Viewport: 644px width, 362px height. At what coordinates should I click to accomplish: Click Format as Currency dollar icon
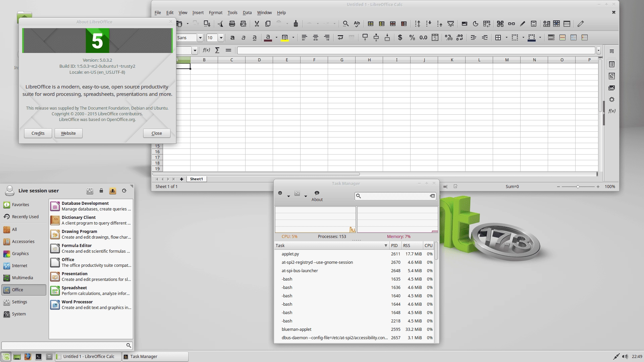(400, 38)
